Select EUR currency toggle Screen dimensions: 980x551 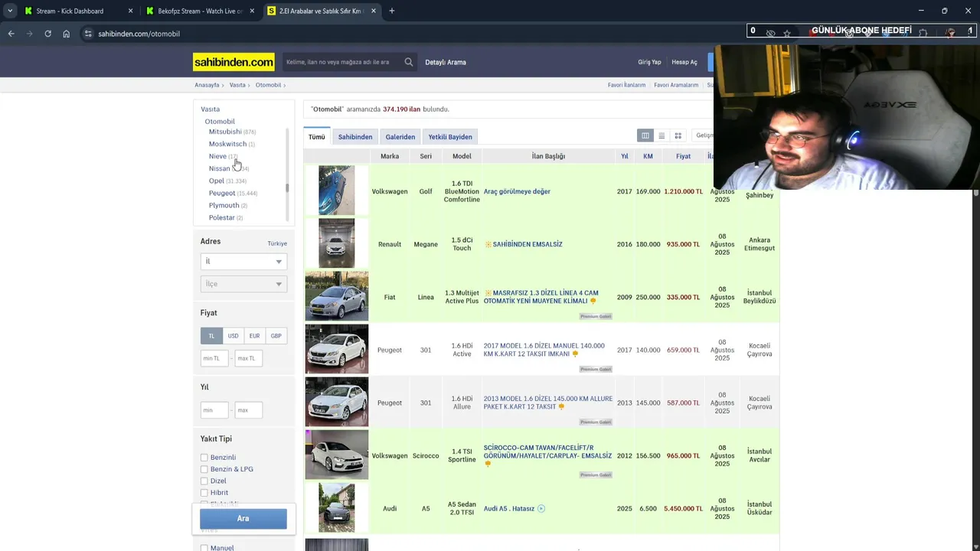pyautogui.click(x=254, y=336)
